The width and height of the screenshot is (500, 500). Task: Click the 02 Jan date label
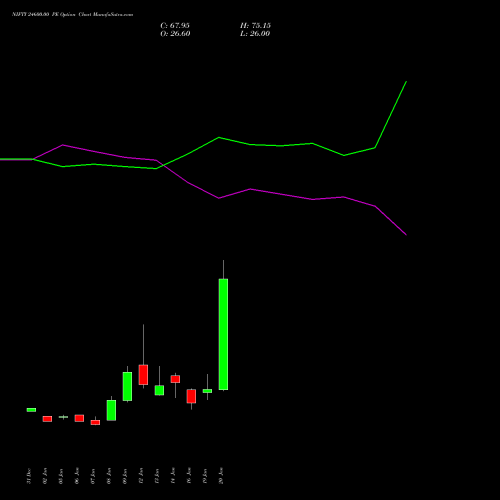point(45,476)
